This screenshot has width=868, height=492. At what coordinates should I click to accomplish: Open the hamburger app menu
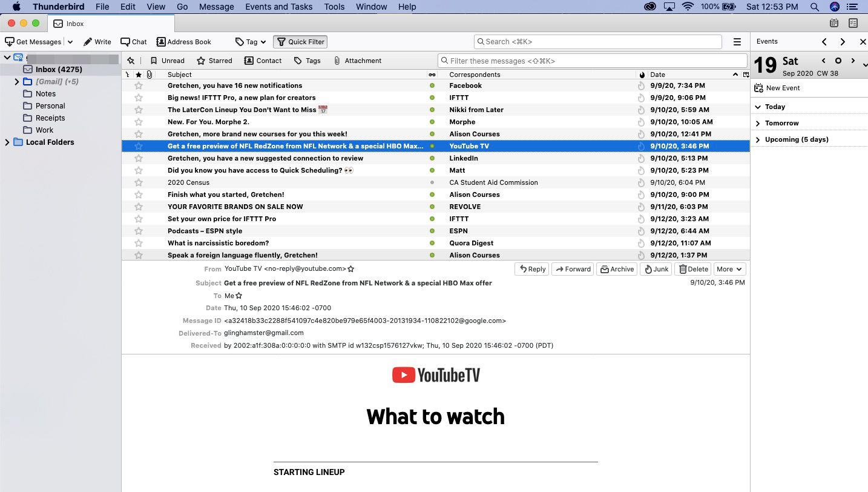[737, 42]
